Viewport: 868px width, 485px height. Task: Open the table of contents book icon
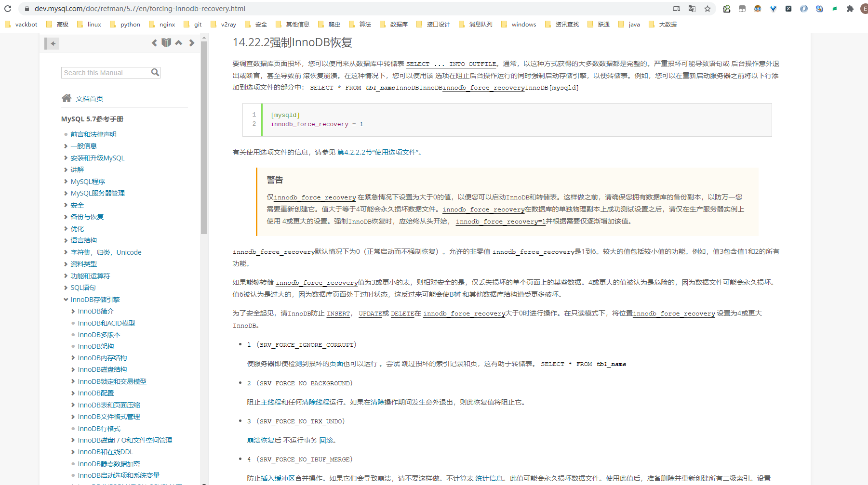pos(166,42)
